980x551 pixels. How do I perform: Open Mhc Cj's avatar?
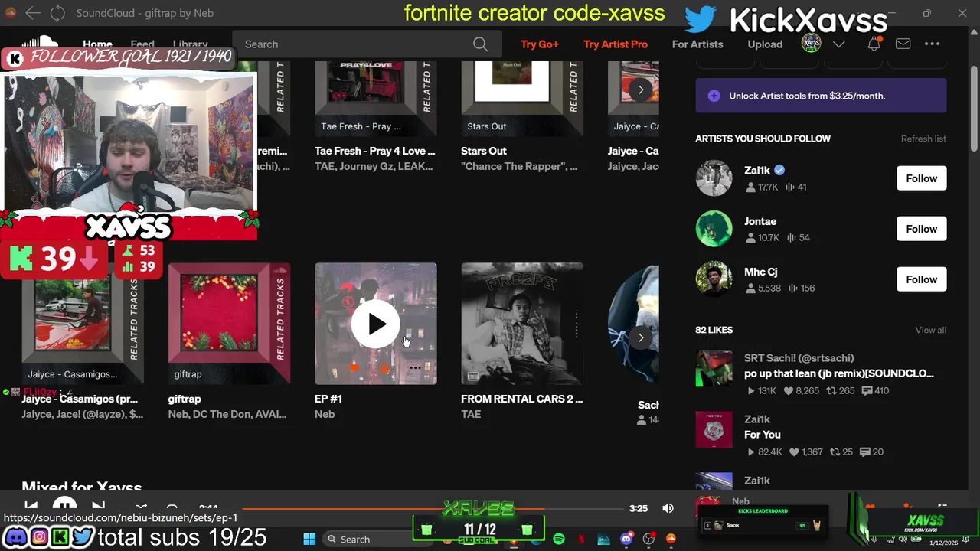tap(714, 279)
